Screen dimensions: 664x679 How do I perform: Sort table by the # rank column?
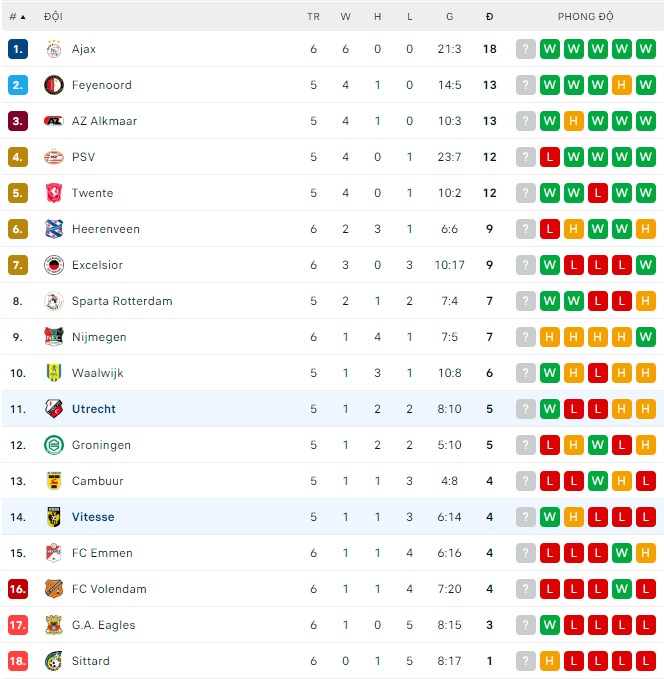[x=17, y=17]
